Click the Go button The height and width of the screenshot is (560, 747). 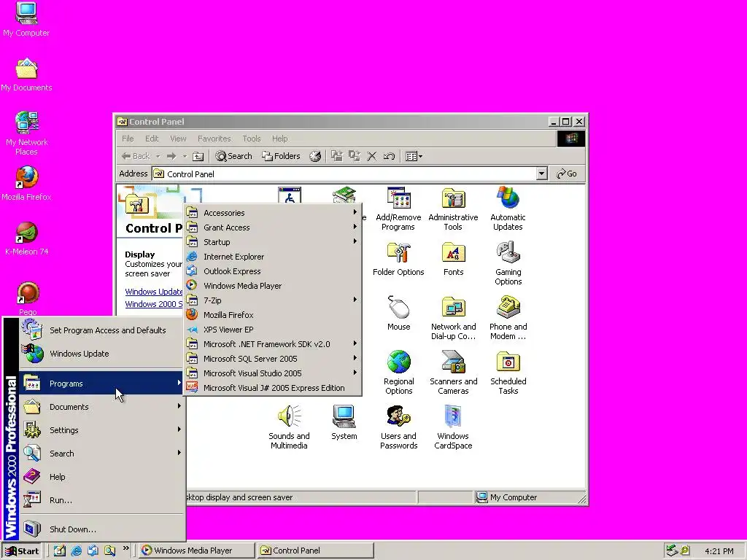[567, 174]
